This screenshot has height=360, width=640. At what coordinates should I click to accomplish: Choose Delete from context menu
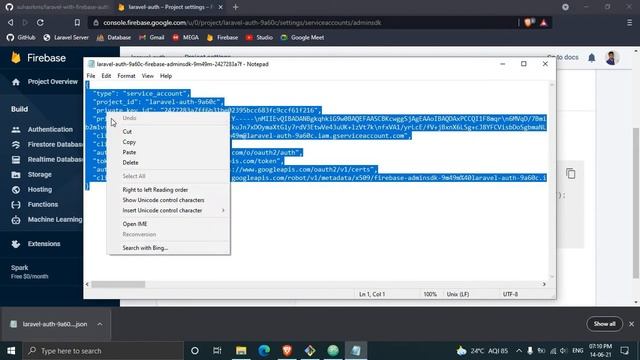[x=169, y=162]
